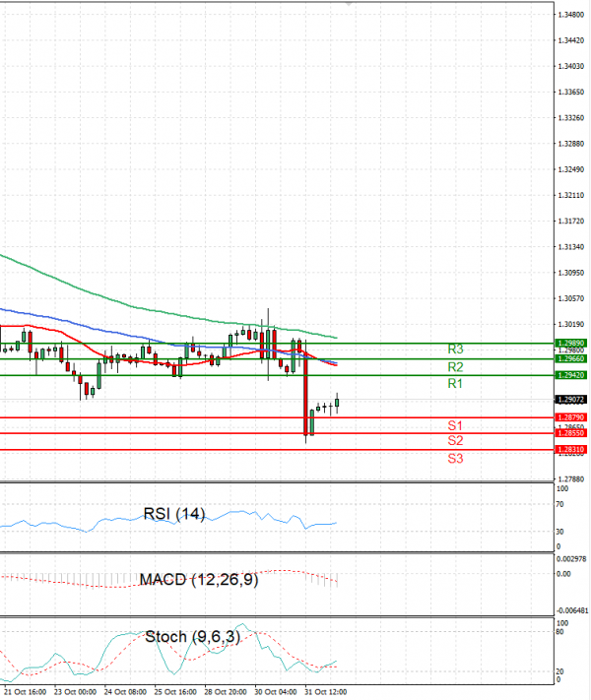Click the 1.32490 price axis value

point(571,169)
